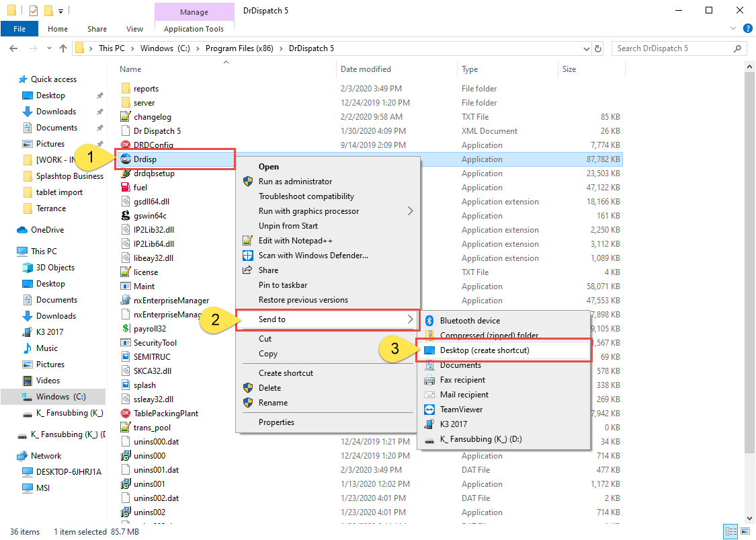Viewport: 756px width, 540px height.
Task: Open the Home ribbon tab
Action: (57, 29)
